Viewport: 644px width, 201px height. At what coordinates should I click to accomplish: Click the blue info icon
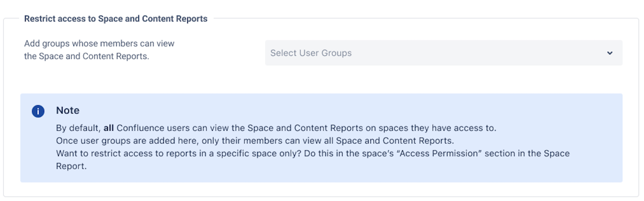pyautogui.click(x=38, y=111)
